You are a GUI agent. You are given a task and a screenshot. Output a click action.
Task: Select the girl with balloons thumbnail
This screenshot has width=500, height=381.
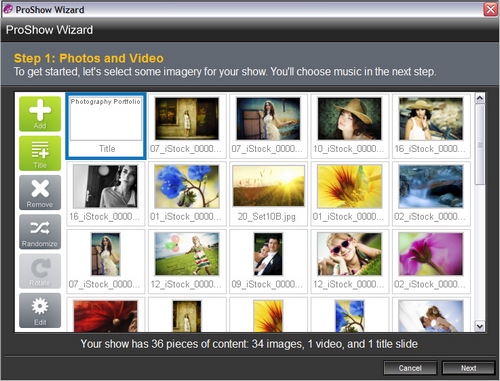187,254
